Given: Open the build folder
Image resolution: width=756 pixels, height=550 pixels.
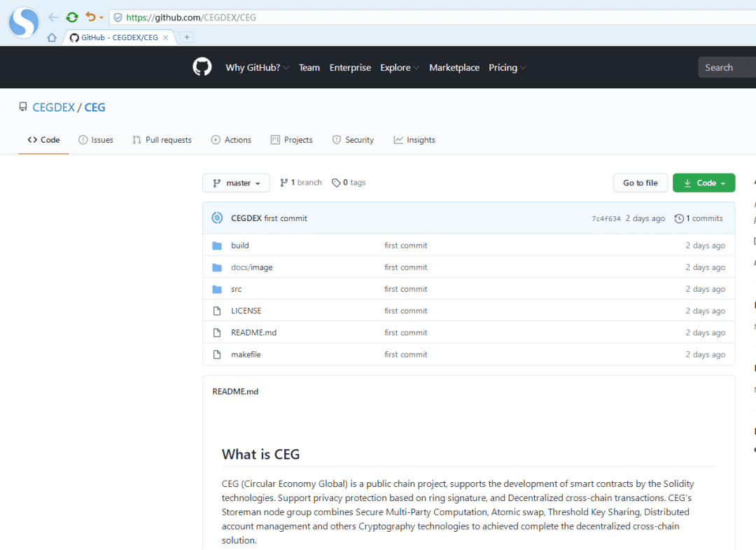Looking at the screenshot, I should (x=239, y=246).
